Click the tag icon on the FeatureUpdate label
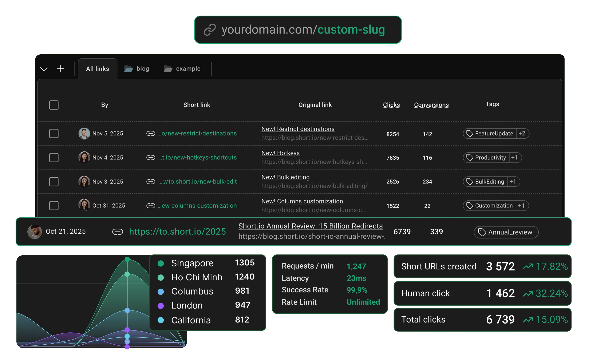 [470, 133]
